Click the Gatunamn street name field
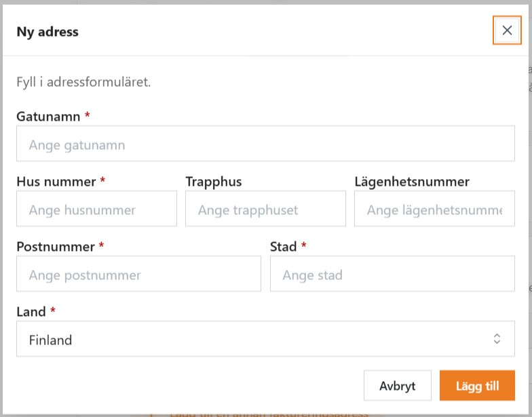This screenshot has height=417, width=532. pyautogui.click(x=265, y=144)
